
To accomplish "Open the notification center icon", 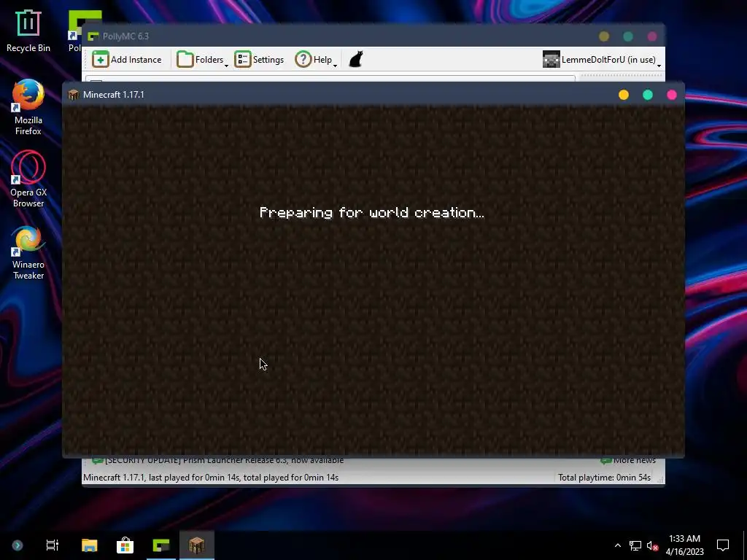I will tap(723, 545).
